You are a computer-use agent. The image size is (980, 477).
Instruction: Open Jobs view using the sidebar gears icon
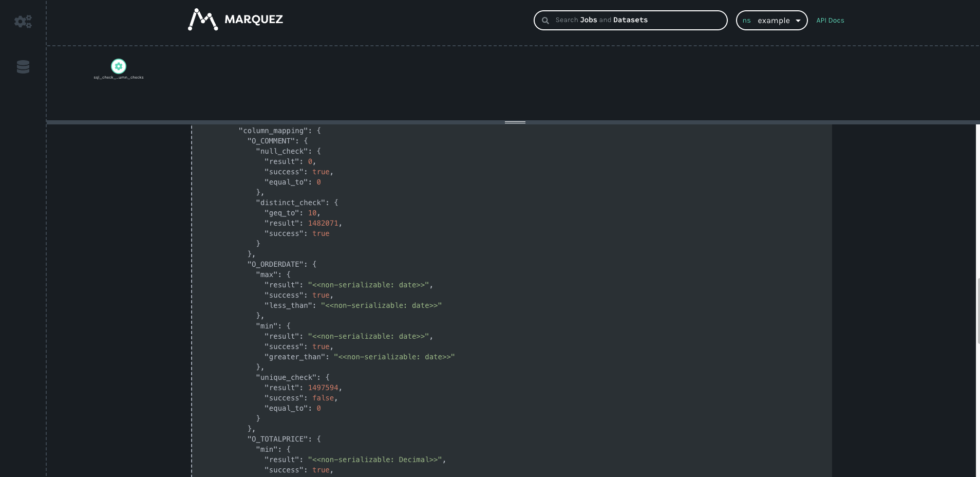(x=23, y=21)
